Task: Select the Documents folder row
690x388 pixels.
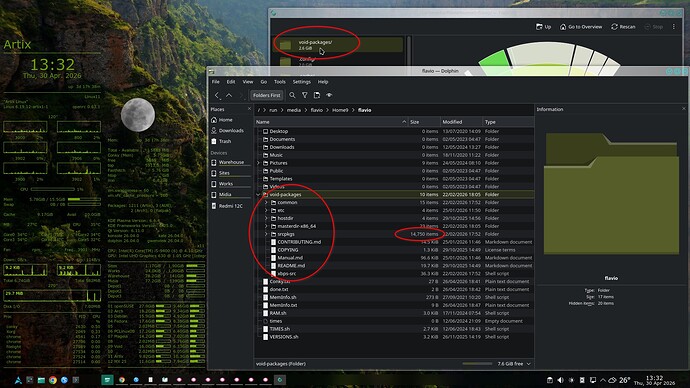Action: [394, 139]
